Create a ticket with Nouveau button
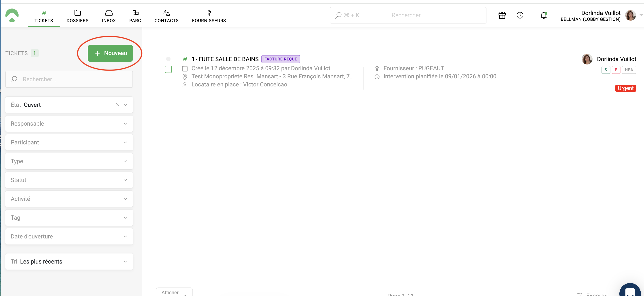 point(110,53)
